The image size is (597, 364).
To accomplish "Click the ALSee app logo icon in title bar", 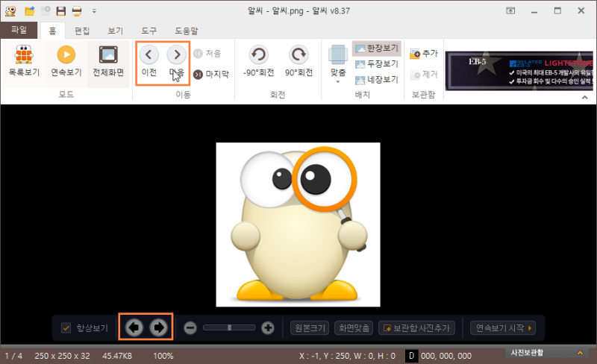I will pos(10,11).
